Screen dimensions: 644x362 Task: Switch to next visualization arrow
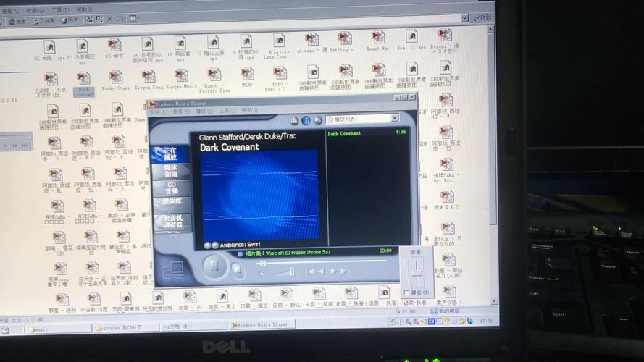[x=215, y=245]
